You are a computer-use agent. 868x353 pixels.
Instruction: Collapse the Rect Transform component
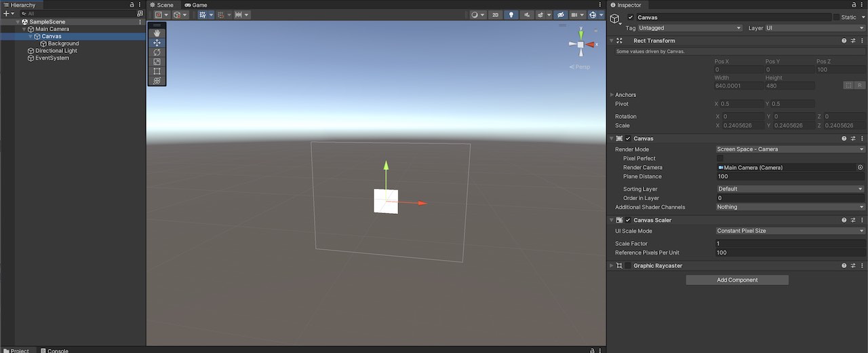tap(612, 41)
